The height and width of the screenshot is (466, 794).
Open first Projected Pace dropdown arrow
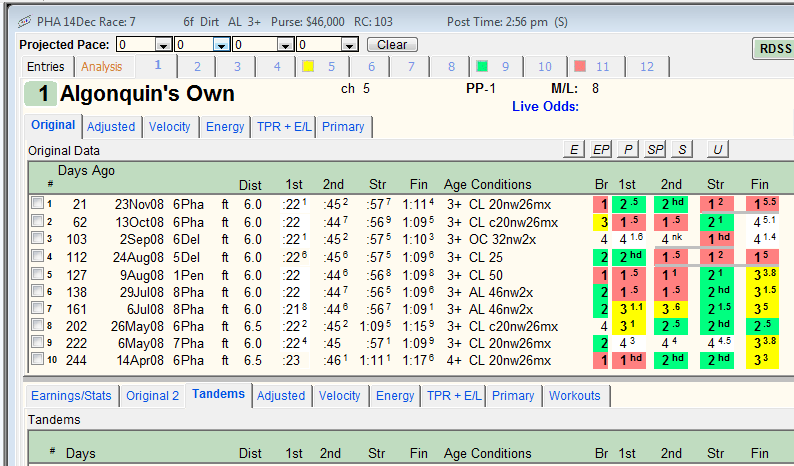[163, 45]
